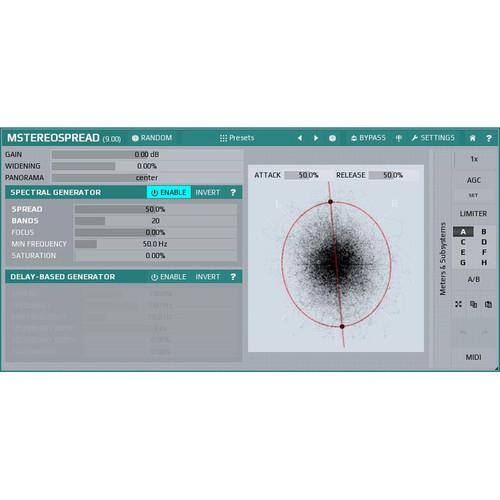Open the Settings wrench menu

coord(433,138)
